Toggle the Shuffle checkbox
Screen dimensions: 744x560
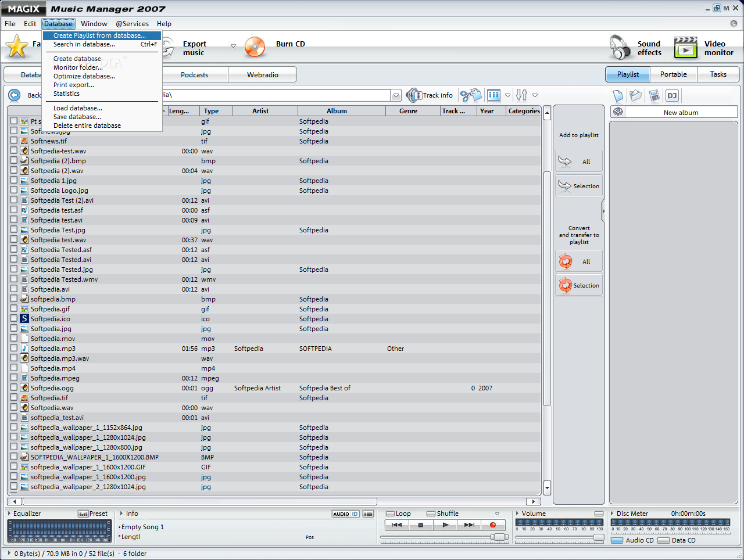pos(431,514)
